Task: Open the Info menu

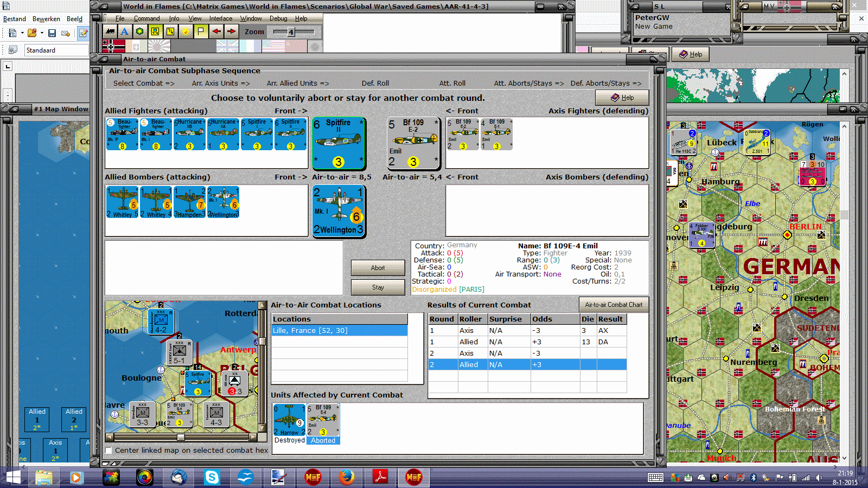Action: (174, 18)
